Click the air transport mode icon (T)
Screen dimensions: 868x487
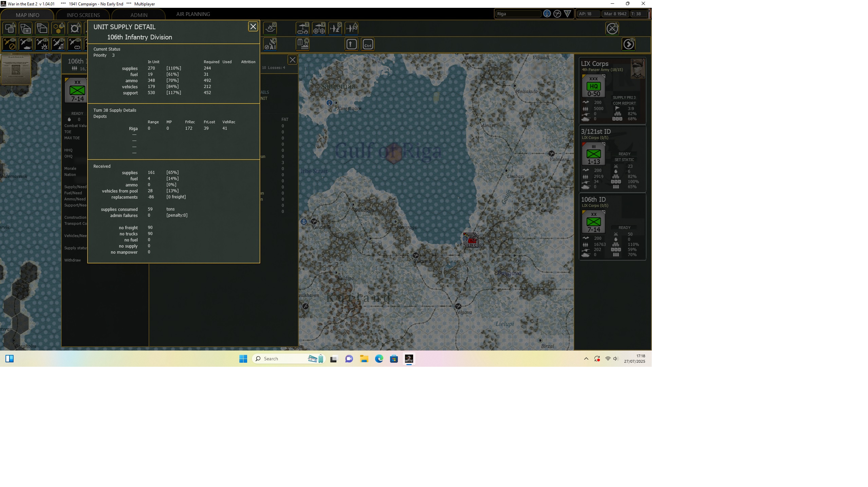tap(302, 28)
